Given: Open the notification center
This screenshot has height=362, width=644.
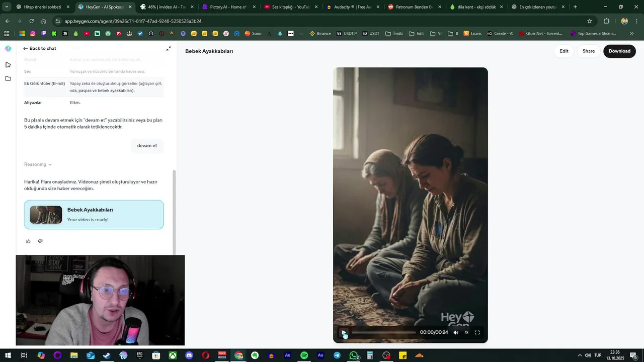Looking at the screenshot, I should [x=633, y=355].
